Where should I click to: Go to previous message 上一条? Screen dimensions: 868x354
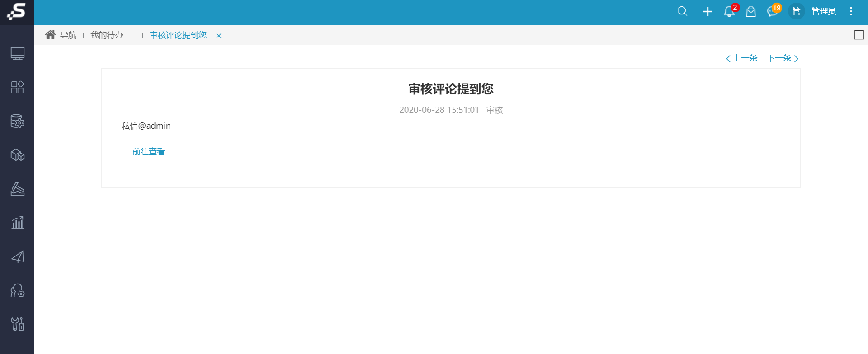pyautogui.click(x=741, y=58)
